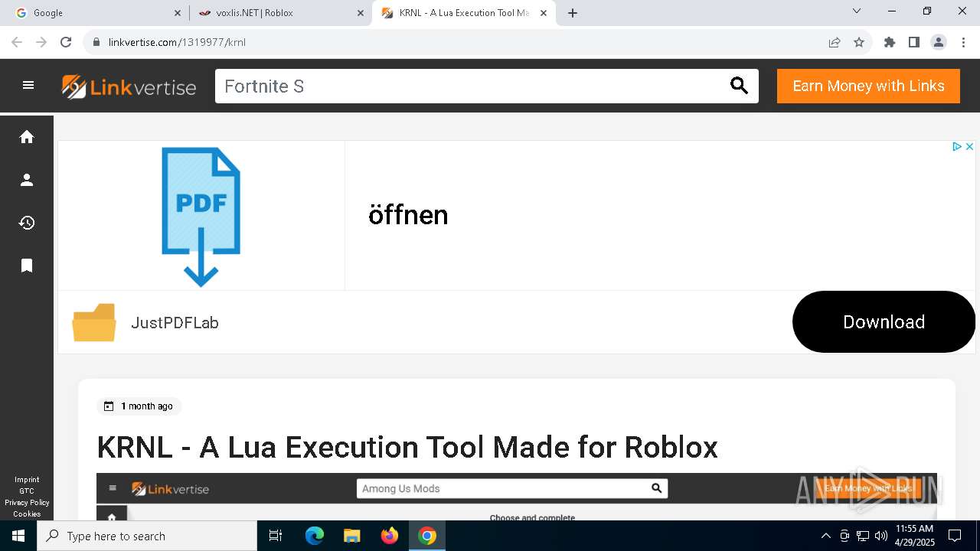Image resolution: width=980 pixels, height=551 pixels.
Task: Click the AdChoices info icon
Action: pyautogui.click(x=956, y=146)
